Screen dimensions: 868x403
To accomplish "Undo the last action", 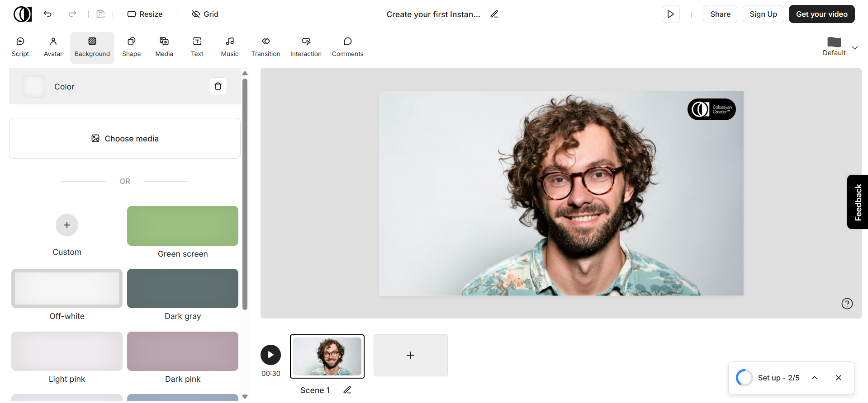I will [x=47, y=14].
